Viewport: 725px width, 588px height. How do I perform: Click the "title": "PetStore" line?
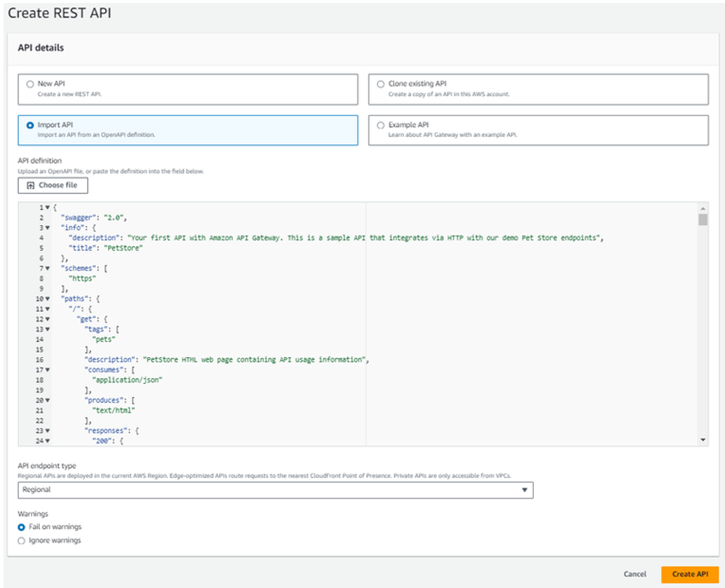tap(105, 248)
